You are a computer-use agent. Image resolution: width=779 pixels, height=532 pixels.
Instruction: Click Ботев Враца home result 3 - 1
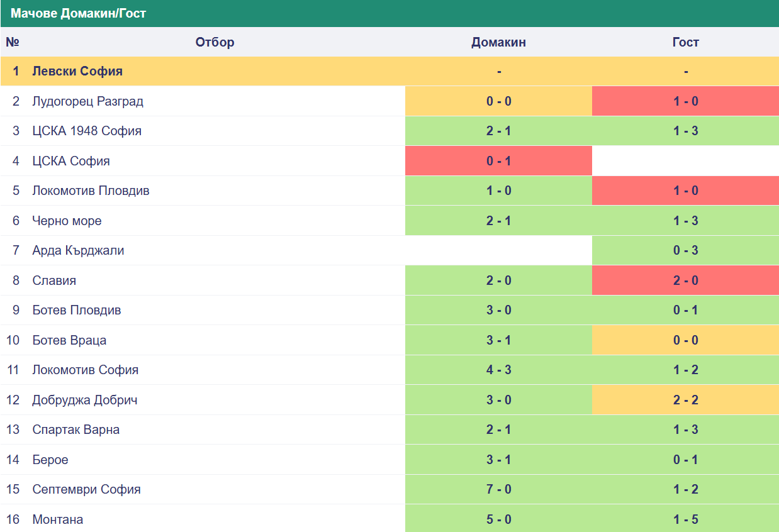(x=498, y=340)
